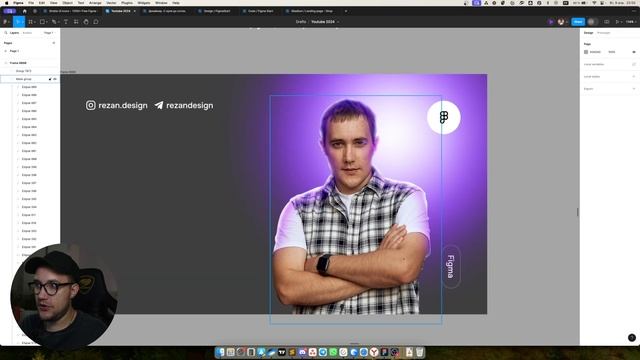
Task: Select the Text tool
Action: (66, 22)
